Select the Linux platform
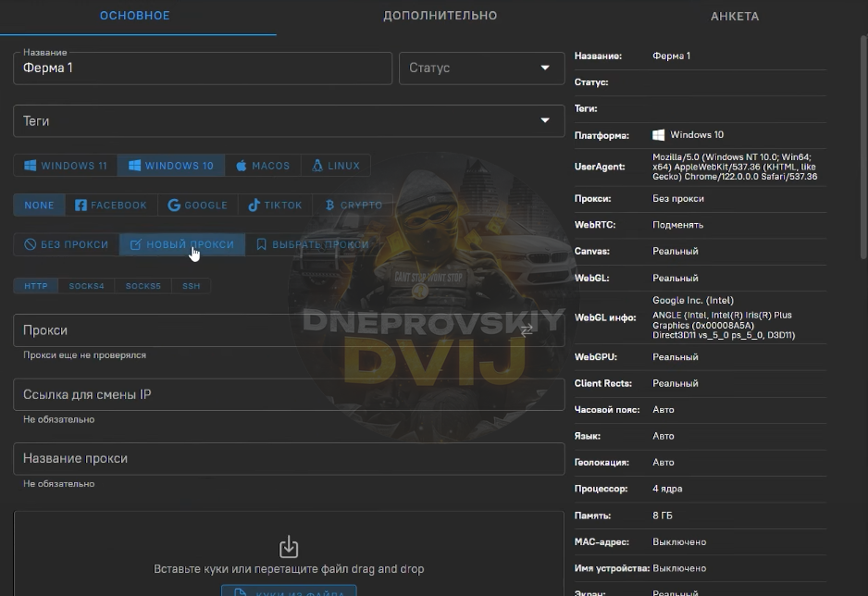This screenshot has height=596, width=868. pos(336,166)
